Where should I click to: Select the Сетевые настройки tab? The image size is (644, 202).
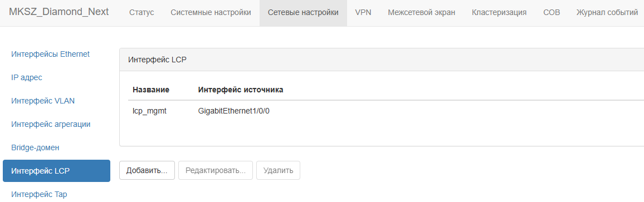pyautogui.click(x=303, y=13)
